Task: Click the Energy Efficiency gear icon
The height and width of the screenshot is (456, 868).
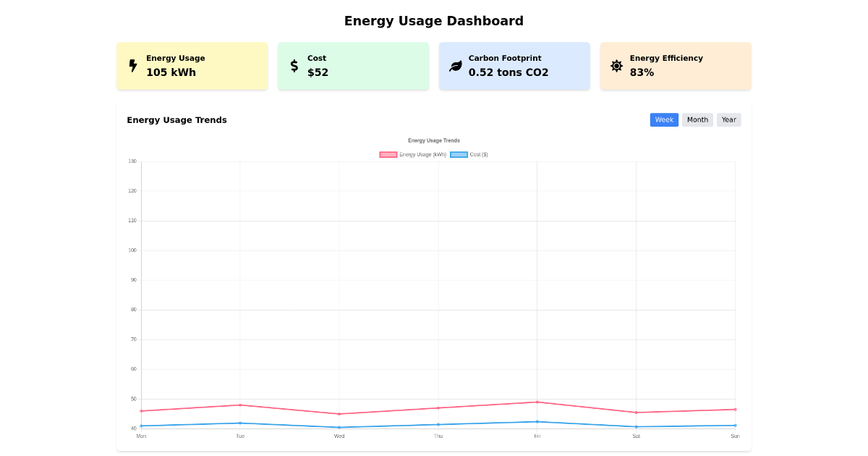Action: point(616,65)
